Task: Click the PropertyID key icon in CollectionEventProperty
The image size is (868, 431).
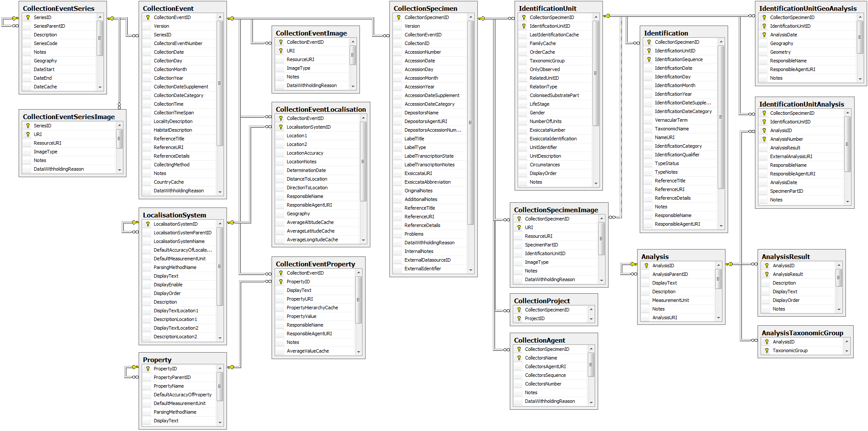Action: pos(281,282)
